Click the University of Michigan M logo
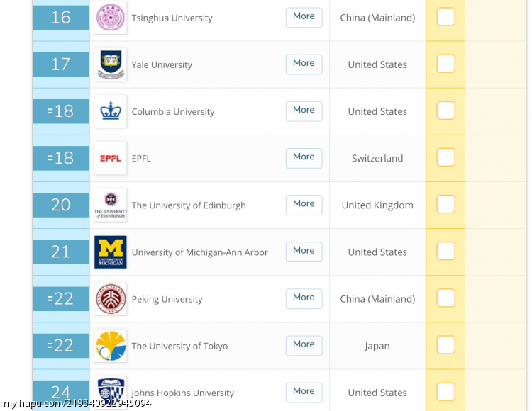 click(x=110, y=252)
